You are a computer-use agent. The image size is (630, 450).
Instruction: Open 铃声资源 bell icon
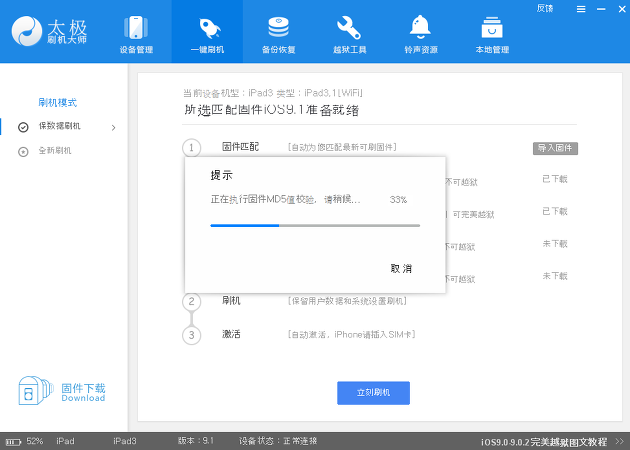coord(421,34)
